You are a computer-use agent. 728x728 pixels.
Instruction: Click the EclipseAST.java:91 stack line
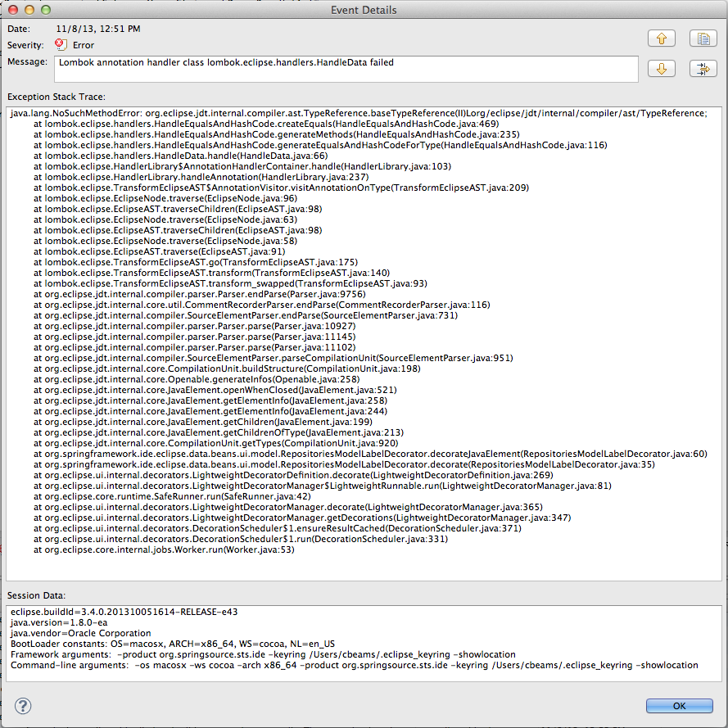point(159,251)
